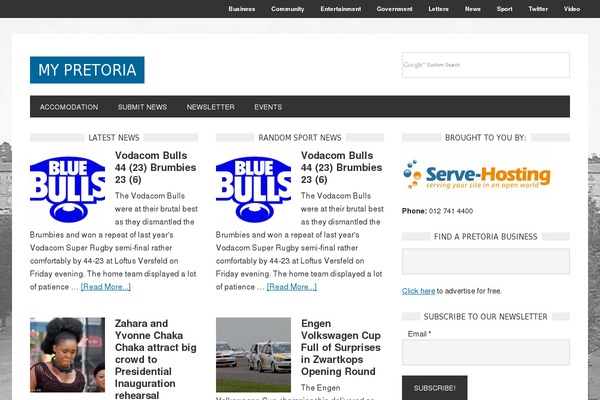Open the Letters section
This screenshot has height=400, width=600.
[x=438, y=9]
